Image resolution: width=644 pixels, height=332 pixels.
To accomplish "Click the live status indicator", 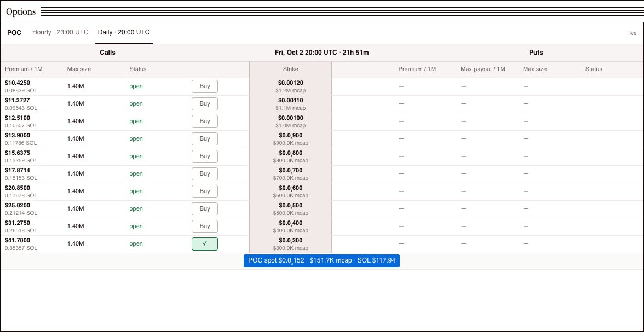I will click(632, 33).
